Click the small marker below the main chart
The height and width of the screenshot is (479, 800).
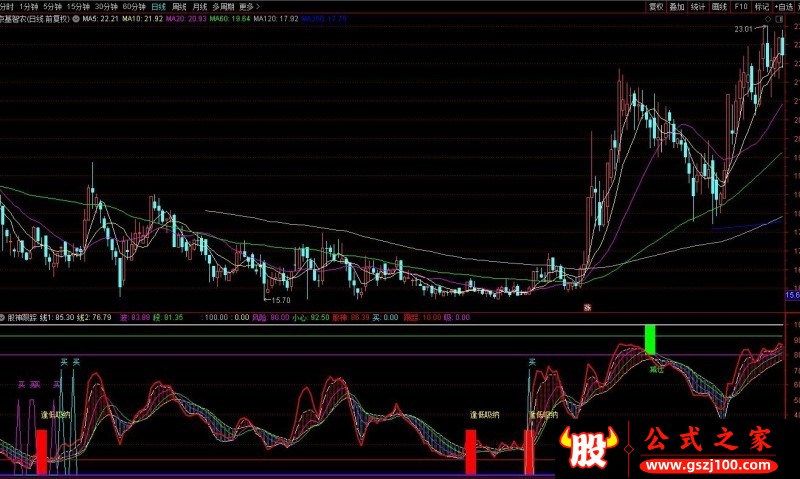point(587,308)
